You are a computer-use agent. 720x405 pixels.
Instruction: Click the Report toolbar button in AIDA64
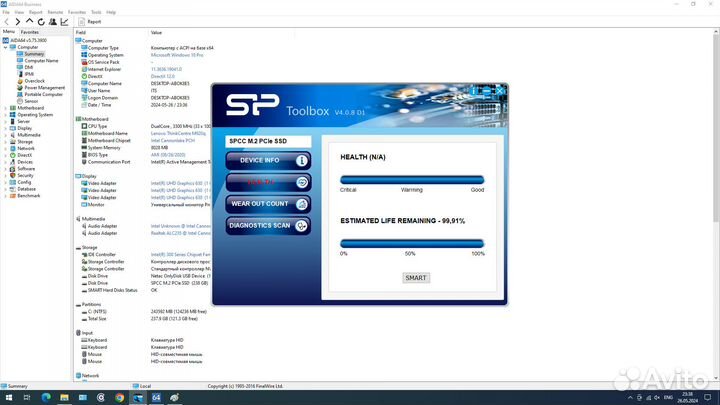point(90,22)
